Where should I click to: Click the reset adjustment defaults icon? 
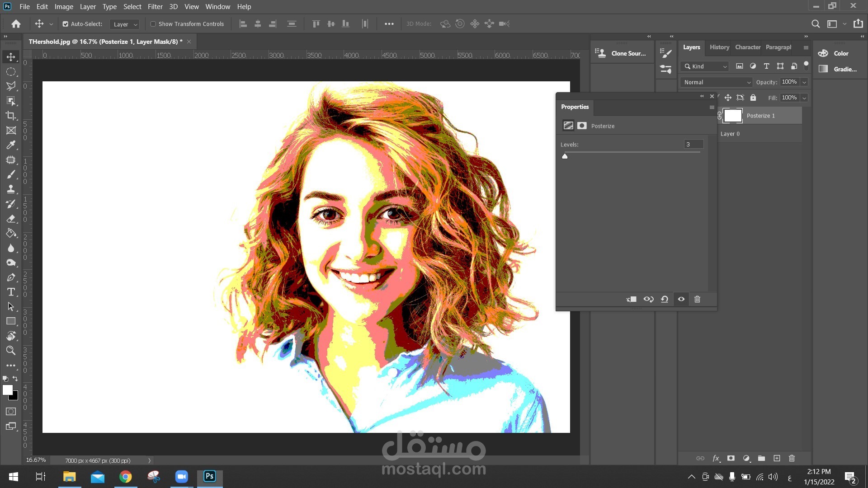point(665,299)
